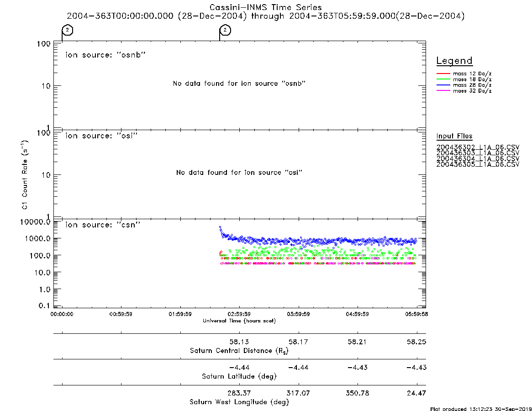This screenshot has width=532, height=411.
Task: Select the Legend heading
Action: coord(454,61)
